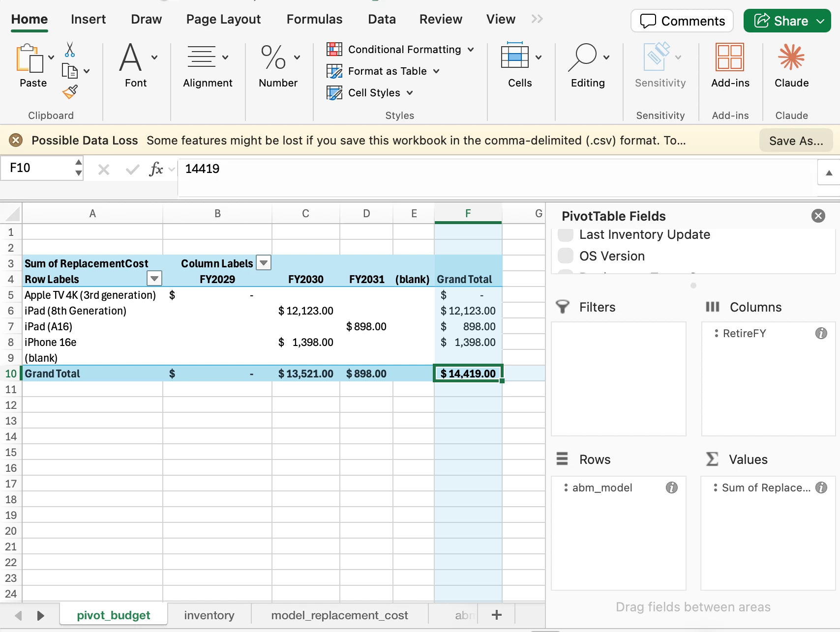Click the Save As... button
Screen dimensions: 840x632
pyautogui.click(x=796, y=141)
